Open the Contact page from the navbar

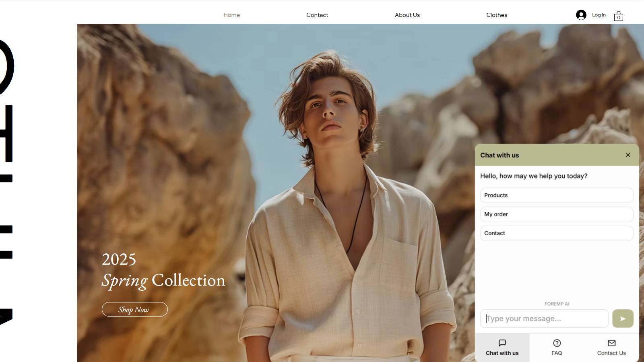pyautogui.click(x=317, y=15)
